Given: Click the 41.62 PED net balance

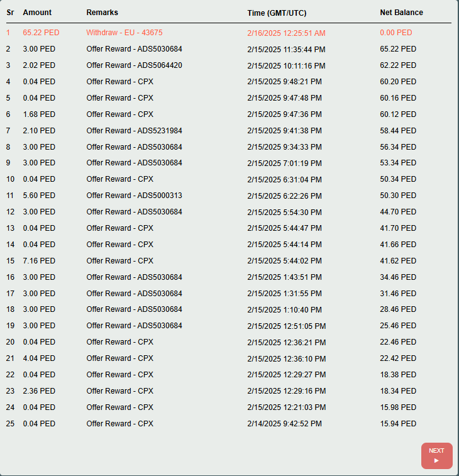Looking at the screenshot, I should click(x=397, y=261).
